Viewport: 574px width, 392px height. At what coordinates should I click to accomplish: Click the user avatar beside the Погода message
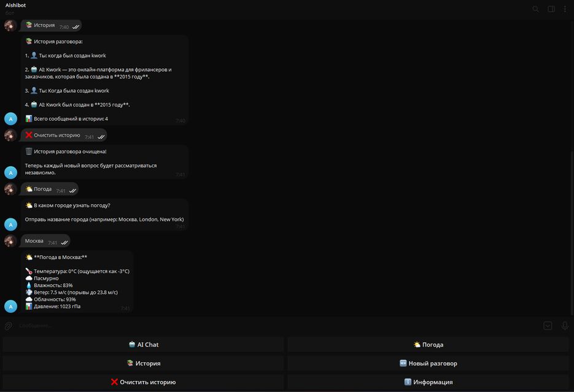[10, 189]
